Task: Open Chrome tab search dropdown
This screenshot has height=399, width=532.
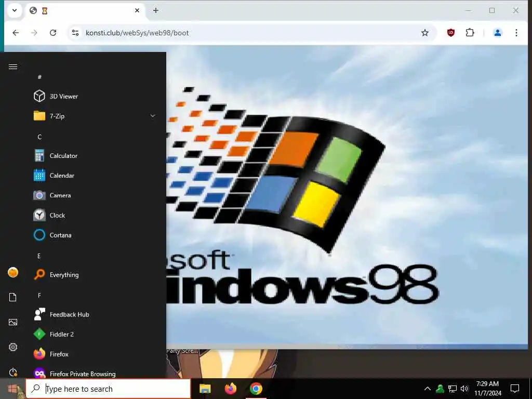Action: [15, 10]
